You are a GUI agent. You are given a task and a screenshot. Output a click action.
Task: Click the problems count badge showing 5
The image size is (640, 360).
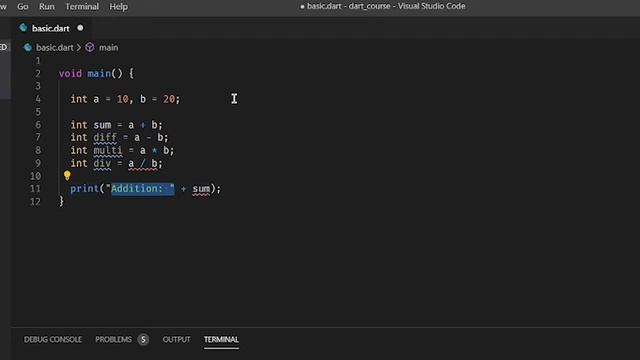coord(143,340)
